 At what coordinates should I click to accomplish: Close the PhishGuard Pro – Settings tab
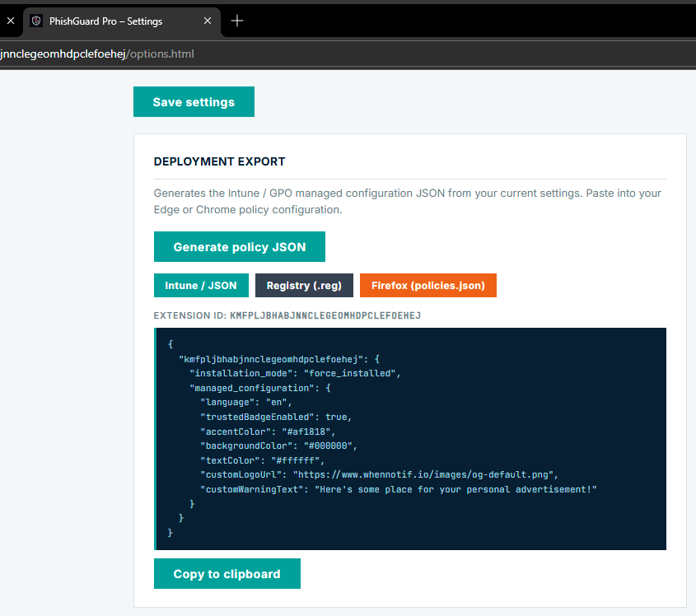click(208, 21)
